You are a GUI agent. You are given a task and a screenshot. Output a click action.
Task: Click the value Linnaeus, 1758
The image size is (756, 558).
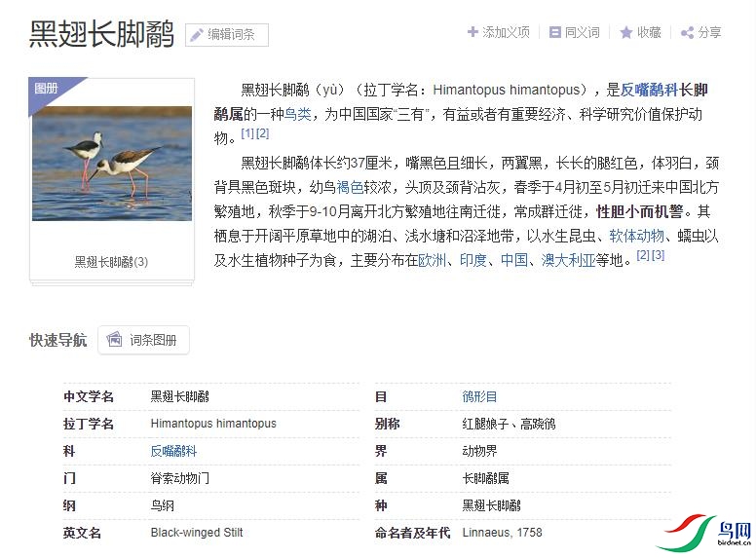[x=502, y=533]
